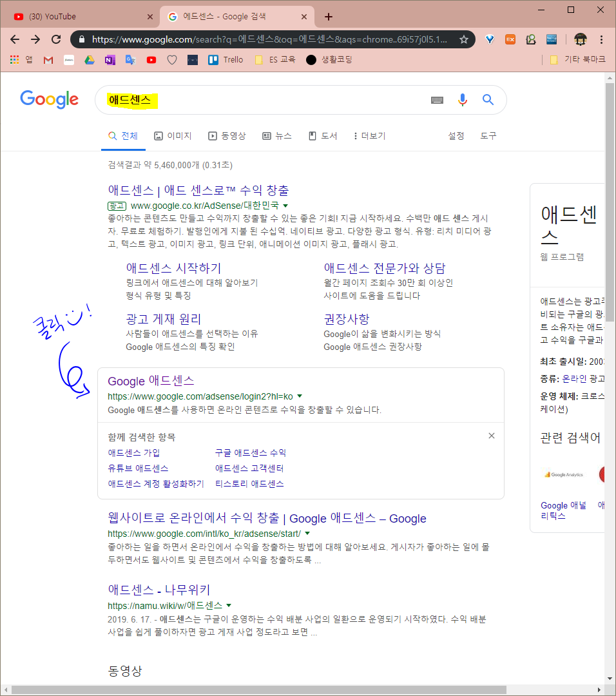Screen dimensions: 616x696
Task: Open the 애드센스 시작하기 sitelink
Action: [173, 268]
